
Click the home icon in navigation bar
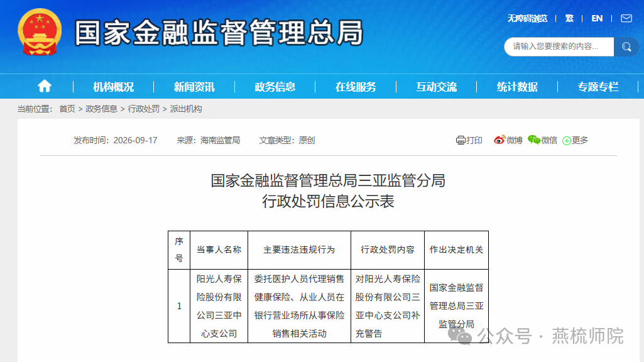coord(45,86)
